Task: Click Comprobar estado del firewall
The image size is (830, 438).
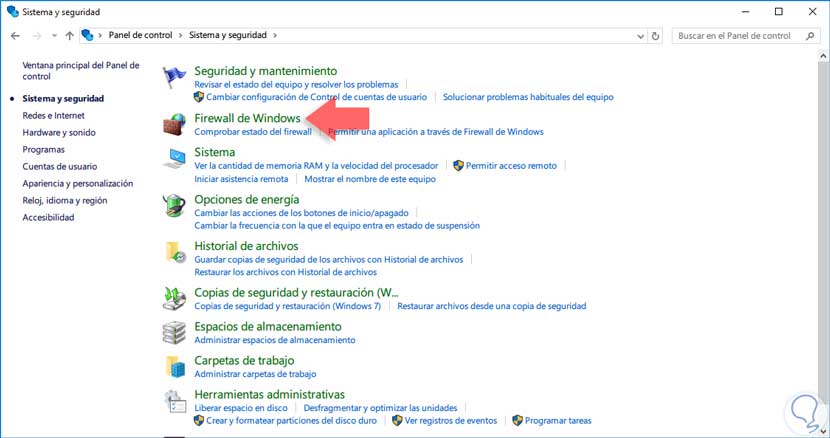Action: (253, 131)
